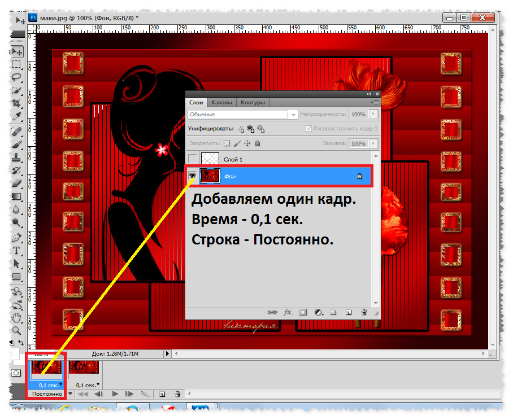Select the Hand tool

(16, 317)
